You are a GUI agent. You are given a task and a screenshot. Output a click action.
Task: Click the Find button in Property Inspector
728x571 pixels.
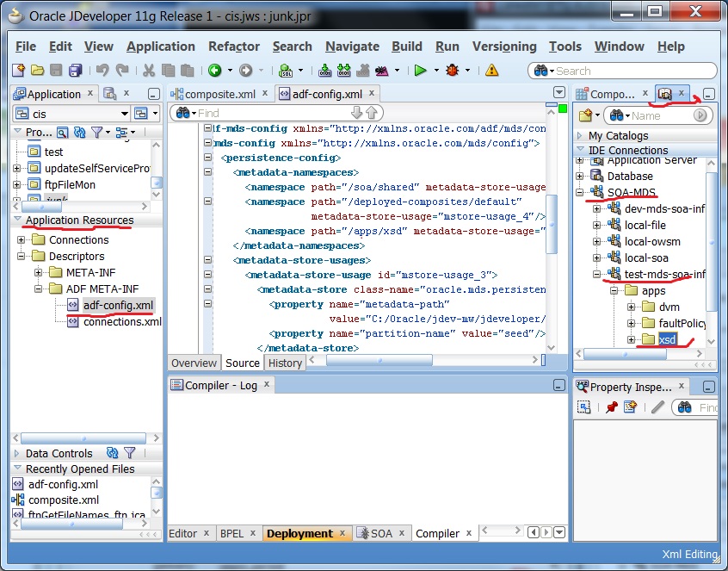(x=685, y=407)
